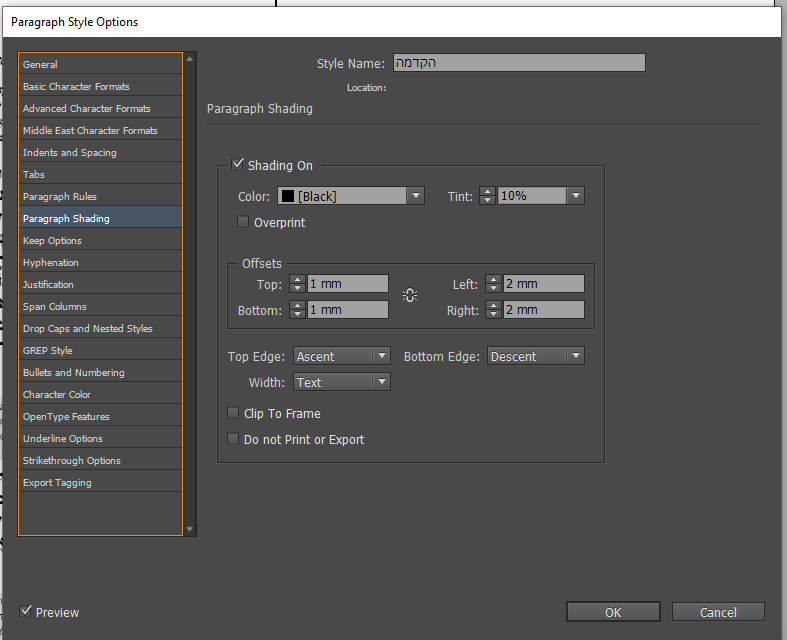Click the Top offset stepper arrows
The width and height of the screenshot is (787, 640).
tap(298, 284)
